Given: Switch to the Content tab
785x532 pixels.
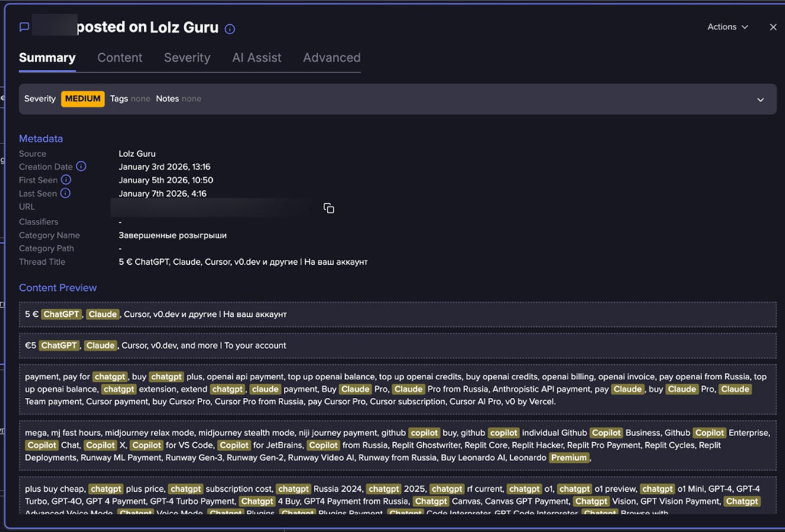Looking at the screenshot, I should pos(120,58).
